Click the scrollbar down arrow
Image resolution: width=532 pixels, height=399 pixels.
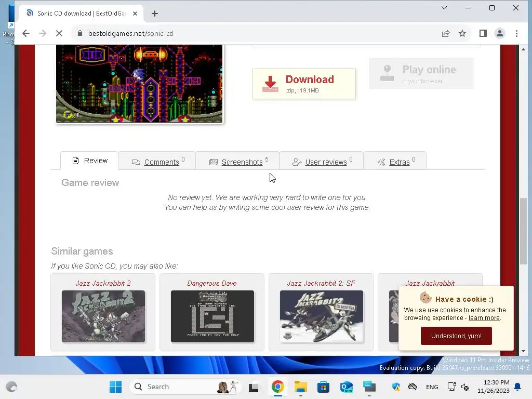click(x=523, y=351)
